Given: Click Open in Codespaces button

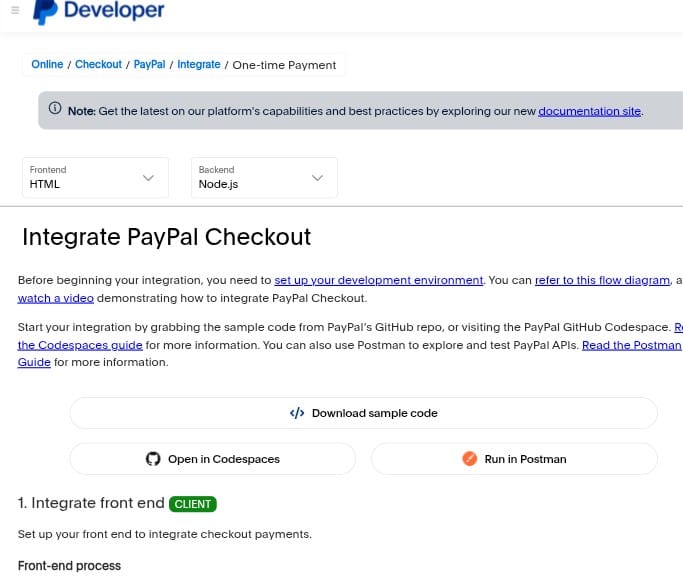Looking at the screenshot, I should pos(213,459).
